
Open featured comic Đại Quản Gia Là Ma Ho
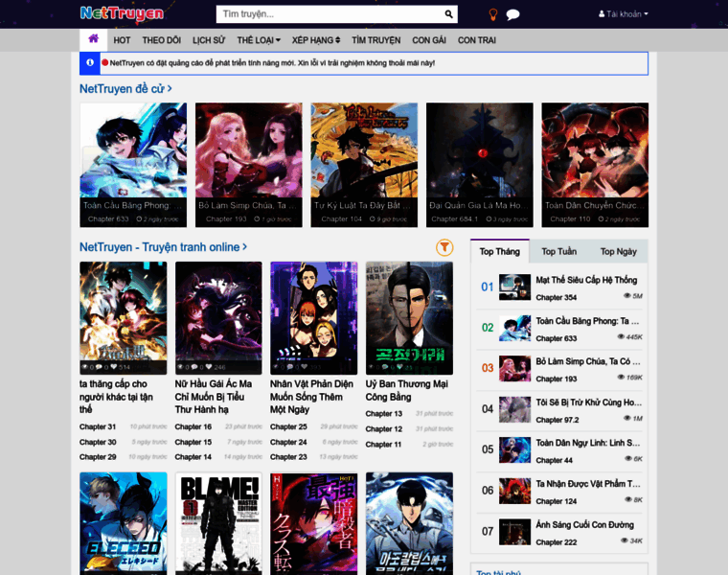coord(480,165)
